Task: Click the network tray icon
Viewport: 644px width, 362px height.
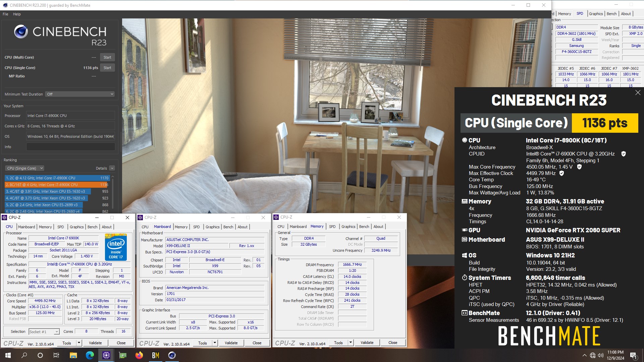Action: pos(593,355)
